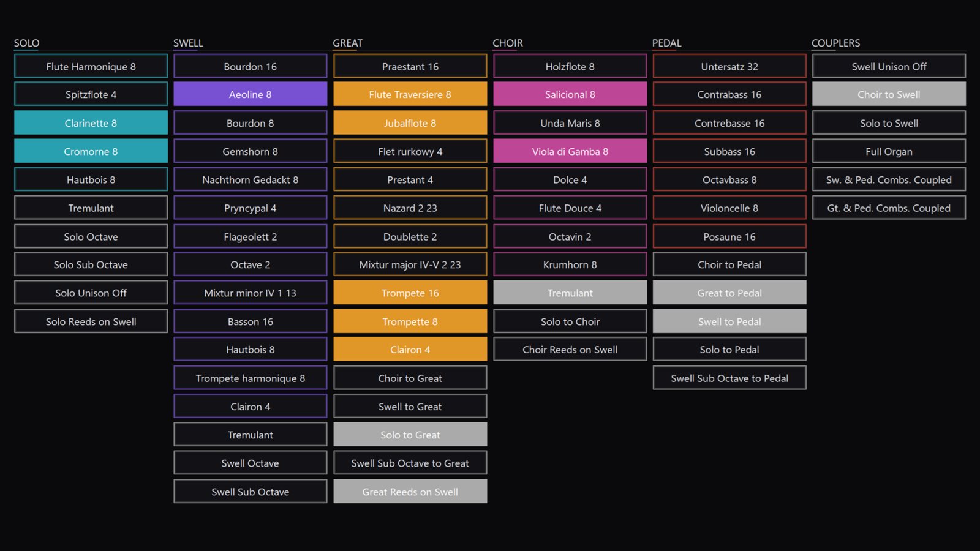Enable the Untersatz 32 pedal stop
This screenshot has width=980, height=551.
tap(729, 66)
